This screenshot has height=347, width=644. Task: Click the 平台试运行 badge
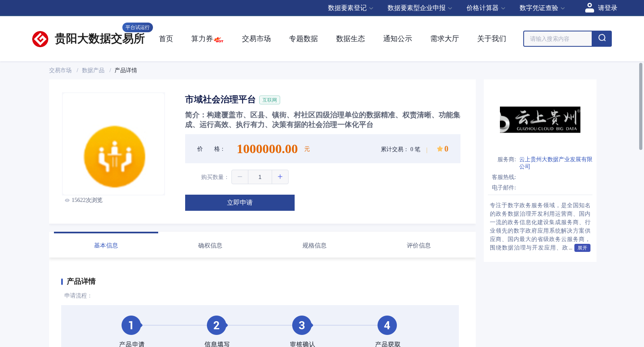click(x=138, y=27)
